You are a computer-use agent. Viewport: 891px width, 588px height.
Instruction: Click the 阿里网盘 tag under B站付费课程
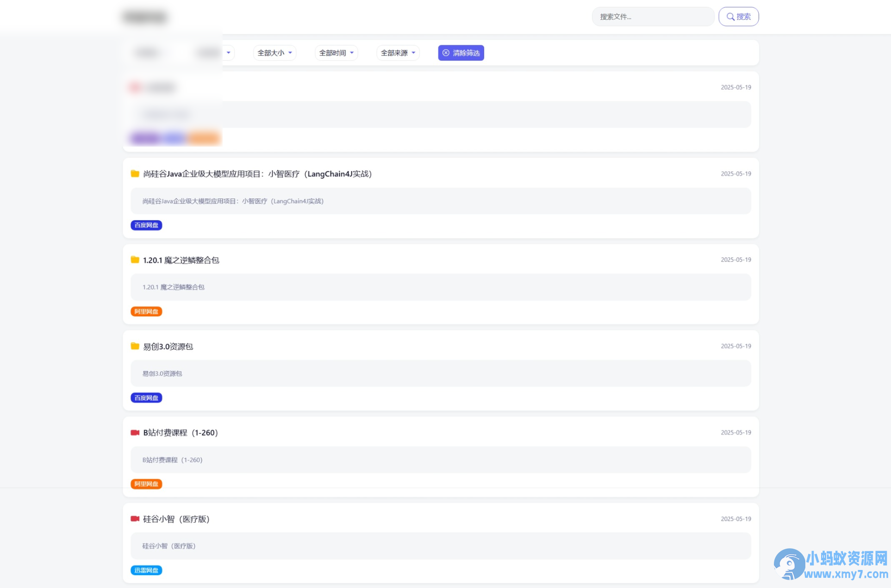pos(146,484)
